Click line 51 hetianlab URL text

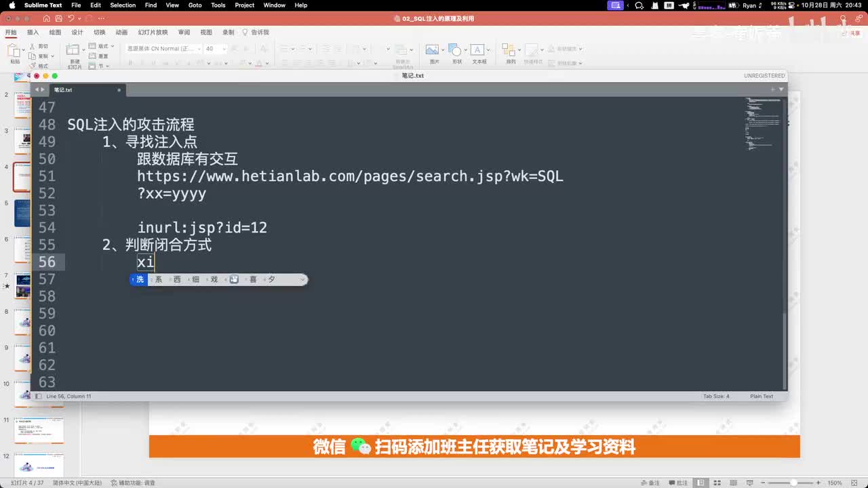(x=350, y=176)
